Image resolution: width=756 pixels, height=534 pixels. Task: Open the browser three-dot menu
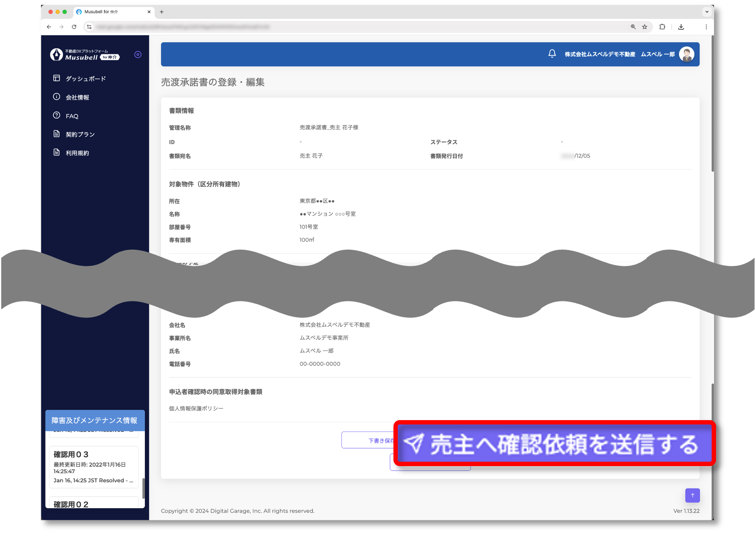[706, 27]
